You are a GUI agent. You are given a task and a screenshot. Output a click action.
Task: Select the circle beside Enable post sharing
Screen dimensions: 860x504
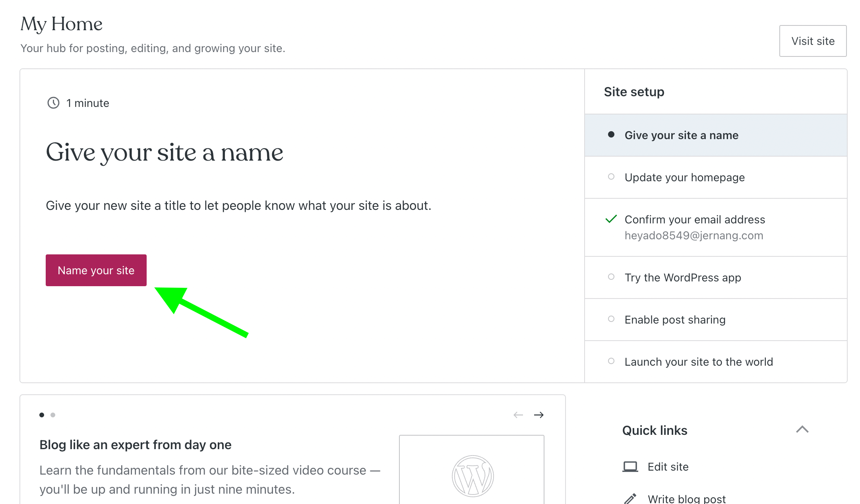(x=611, y=319)
